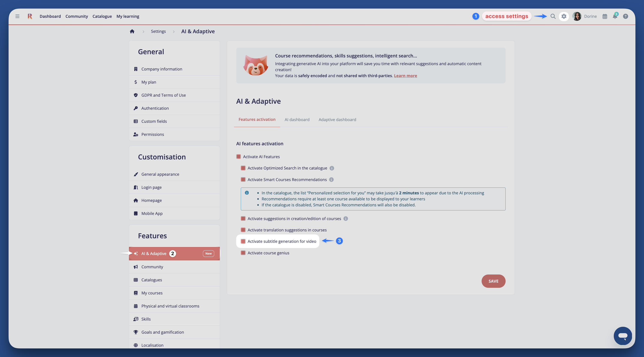Click the SAVE button
Image resolution: width=644 pixels, height=357 pixels.
(x=493, y=281)
